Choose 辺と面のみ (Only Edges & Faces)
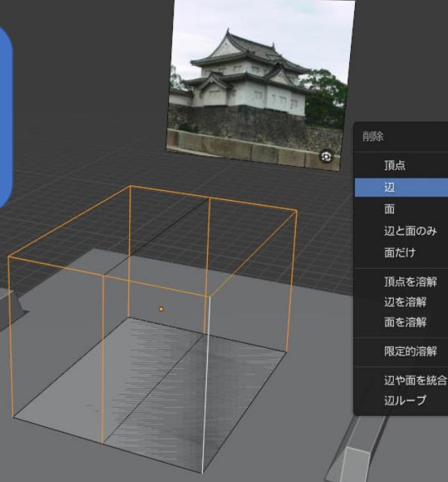This screenshot has height=482, width=448. (x=410, y=231)
